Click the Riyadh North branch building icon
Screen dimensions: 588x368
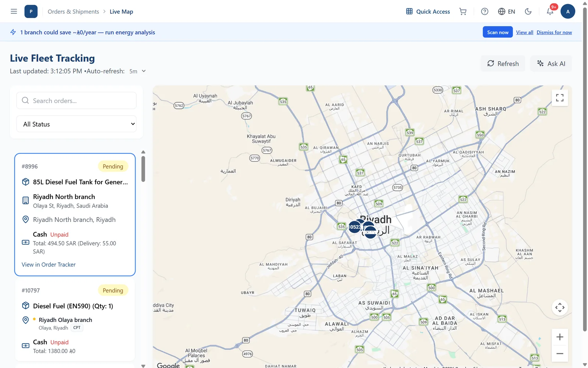(x=26, y=201)
